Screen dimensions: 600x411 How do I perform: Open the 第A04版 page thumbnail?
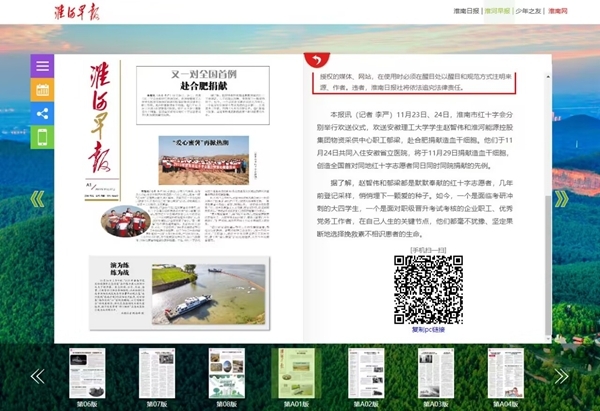506,373
